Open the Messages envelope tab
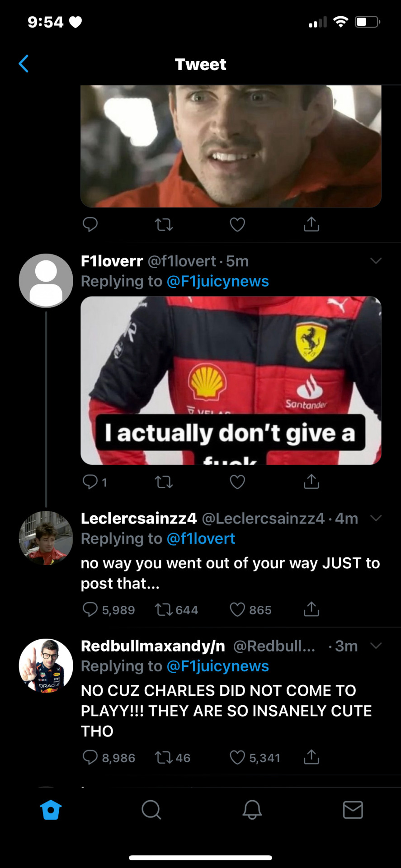This screenshot has height=868, width=401. [353, 810]
